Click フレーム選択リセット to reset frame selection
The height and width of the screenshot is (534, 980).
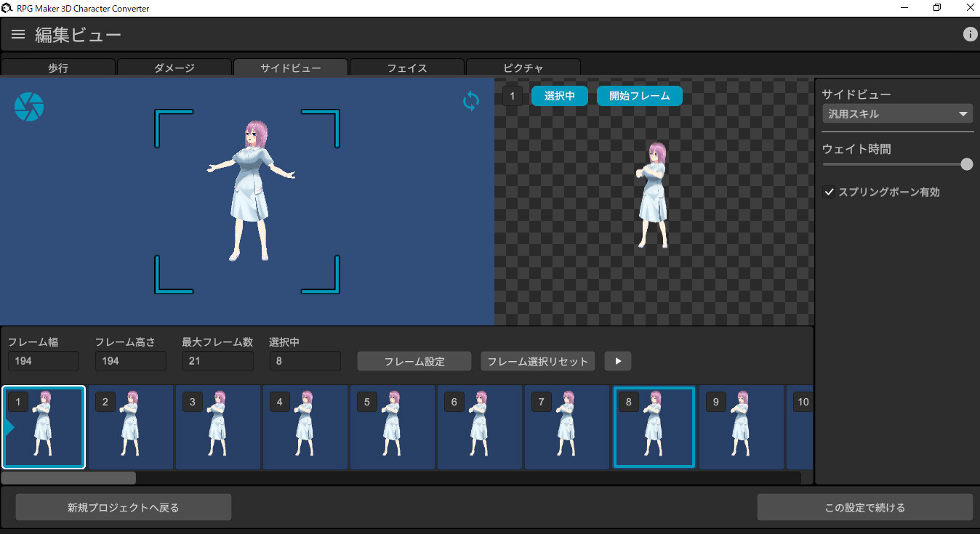coord(537,361)
